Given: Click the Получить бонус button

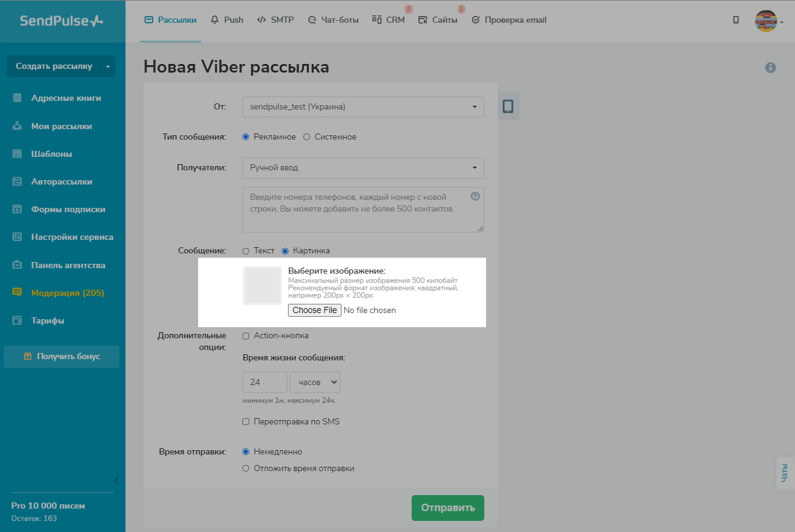Looking at the screenshot, I should [62, 356].
